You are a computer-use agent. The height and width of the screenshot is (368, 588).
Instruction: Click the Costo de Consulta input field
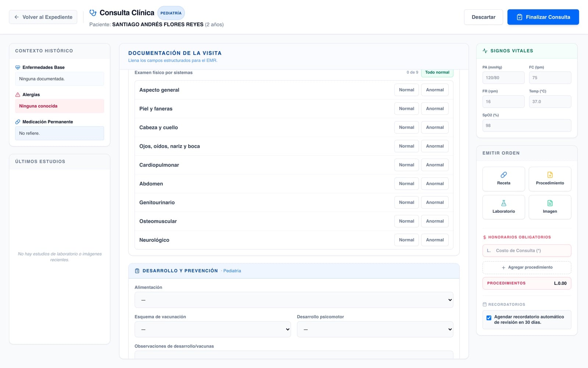pyautogui.click(x=527, y=251)
